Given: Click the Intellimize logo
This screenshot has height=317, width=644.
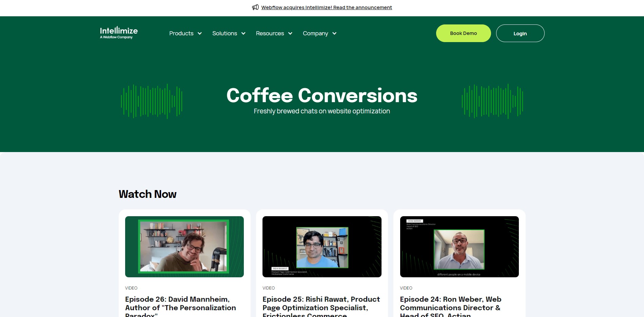Looking at the screenshot, I should tap(119, 33).
